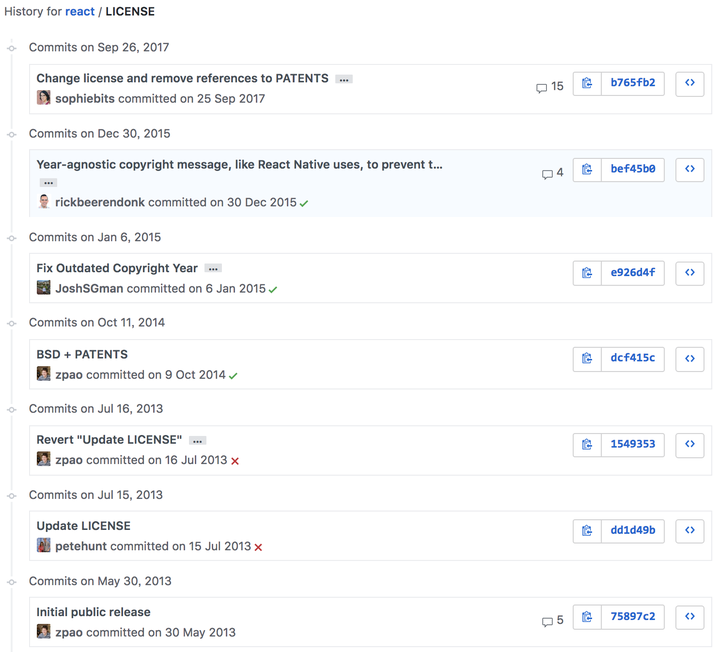This screenshot has height=652, width=720.
Task: Expand description of Fix Outdated Copyright Year
Action: click(213, 269)
